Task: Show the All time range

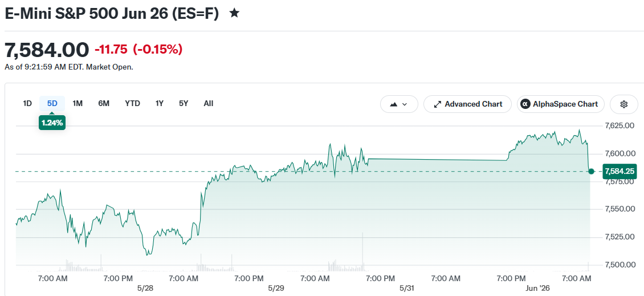Action: pos(208,103)
